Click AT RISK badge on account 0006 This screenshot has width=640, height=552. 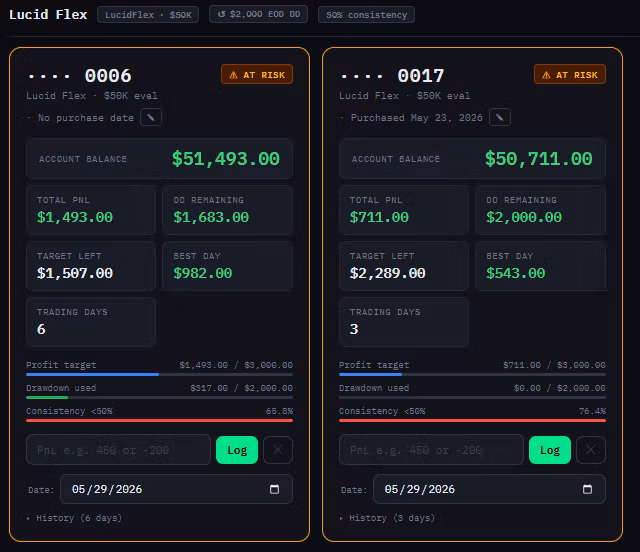click(x=257, y=74)
